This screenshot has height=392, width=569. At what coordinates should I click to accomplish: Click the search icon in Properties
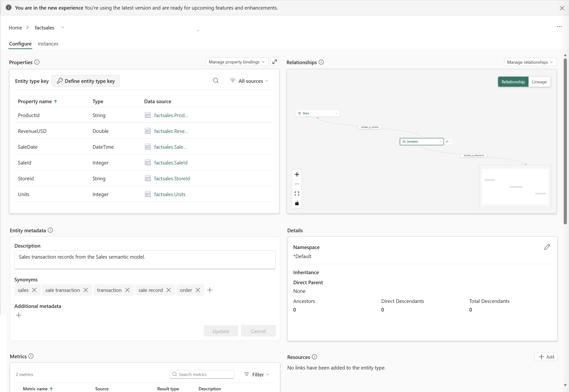pyautogui.click(x=216, y=81)
